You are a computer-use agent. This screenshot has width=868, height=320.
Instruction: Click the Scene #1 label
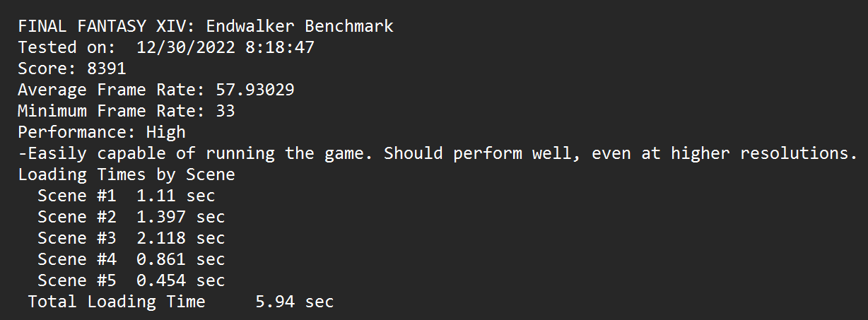(x=76, y=196)
